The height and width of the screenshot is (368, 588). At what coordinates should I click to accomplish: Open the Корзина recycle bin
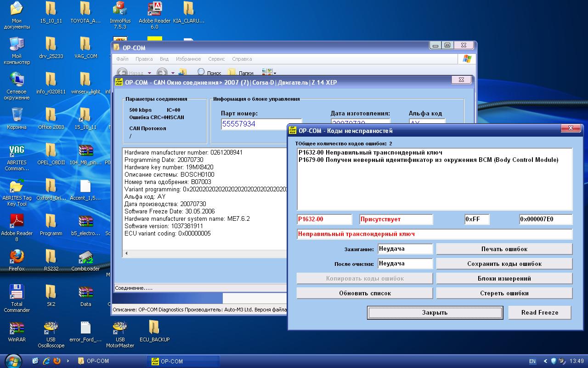[17, 118]
